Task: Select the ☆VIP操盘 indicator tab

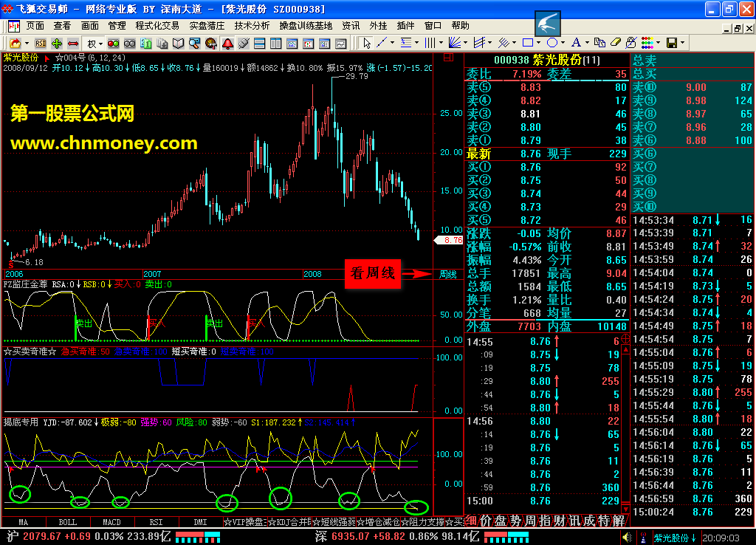Action: point(245,522)
